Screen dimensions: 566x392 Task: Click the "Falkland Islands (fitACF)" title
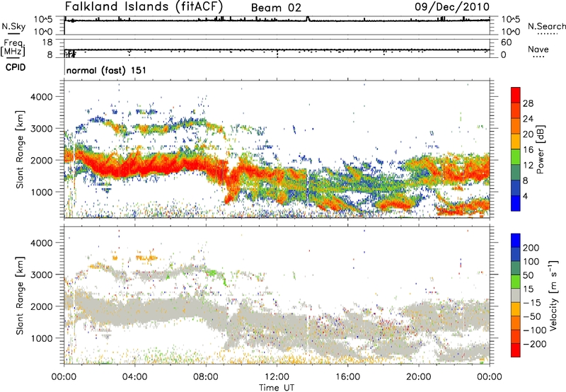coord(144,6)
